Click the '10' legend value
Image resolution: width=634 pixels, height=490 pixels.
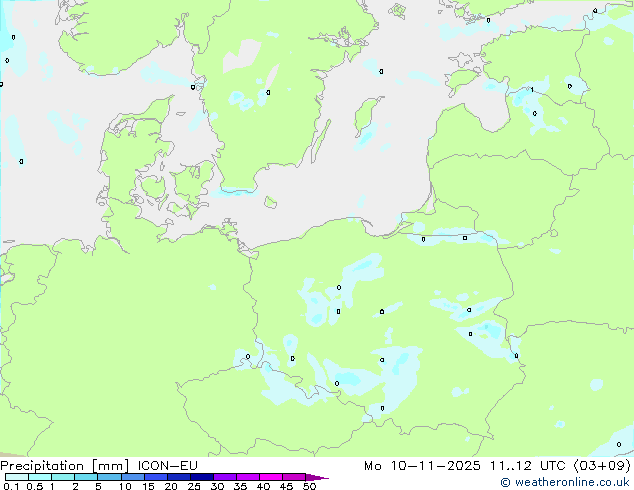tap(125, 486)
